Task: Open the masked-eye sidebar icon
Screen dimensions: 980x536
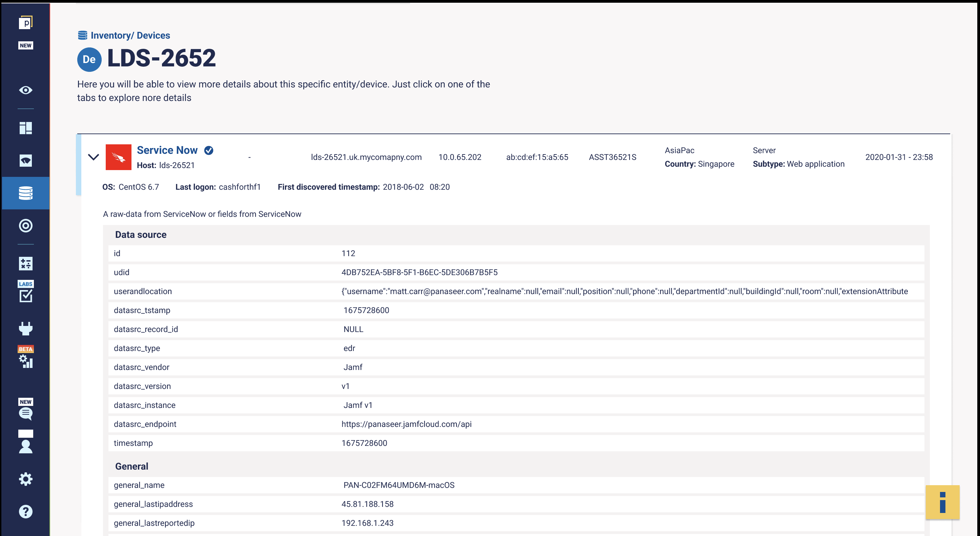Action: click(25, 161)
